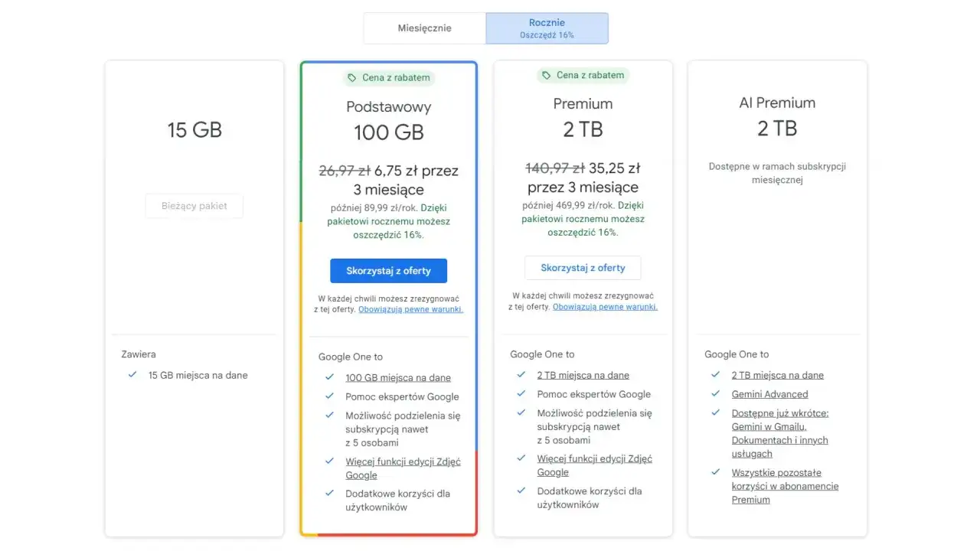Click "Skorzystaj z oferty" for the 100 GB plan
The height and width of the screenshot is (551, 980).
pos(388,270)
